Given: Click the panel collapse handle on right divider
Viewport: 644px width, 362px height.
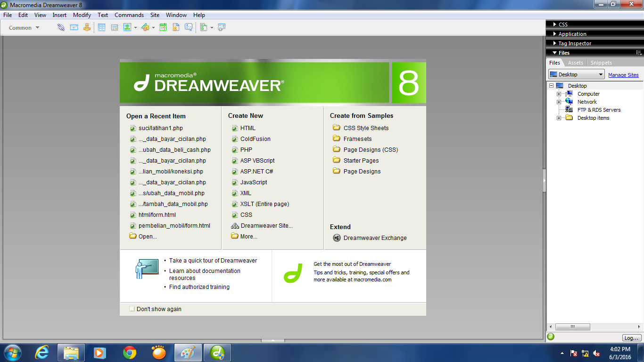Looking at the screenshot, I should pyautogui.click(x=545, y=181).
